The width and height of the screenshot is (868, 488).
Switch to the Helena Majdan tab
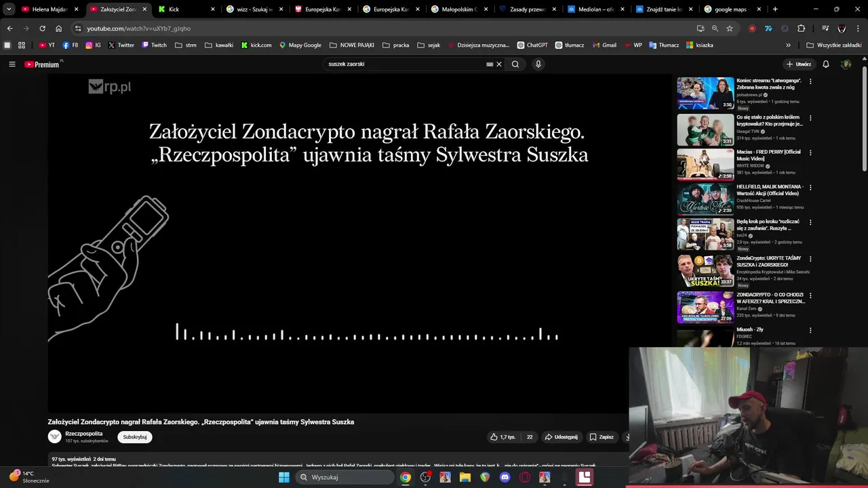(49, 9)
